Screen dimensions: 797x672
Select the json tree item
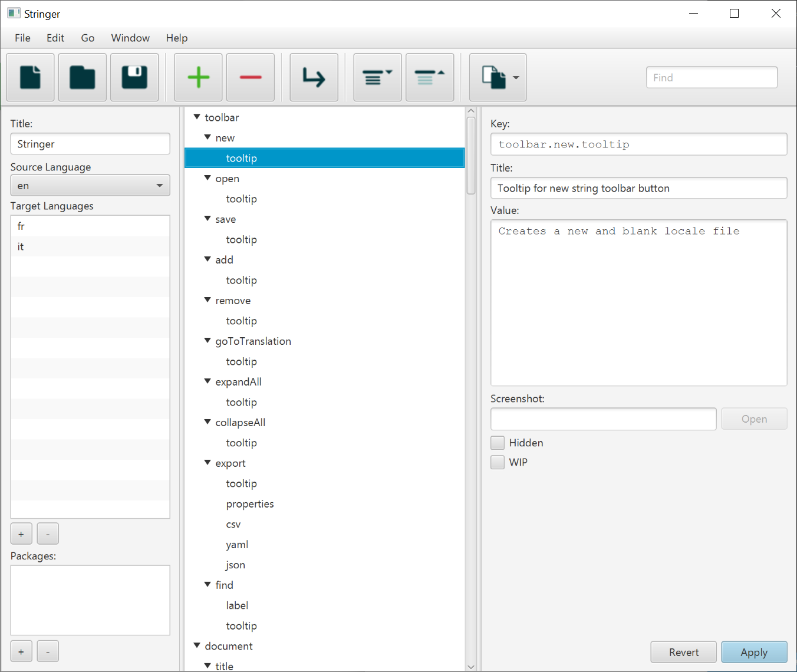(x=324, y=565)
